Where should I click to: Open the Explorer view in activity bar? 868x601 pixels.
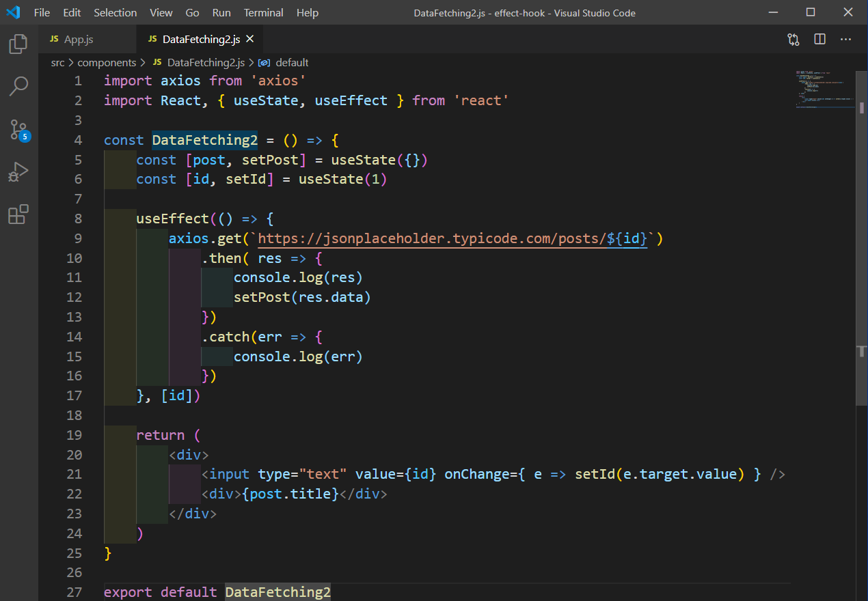pyautogui.click(x=18, y=44)
